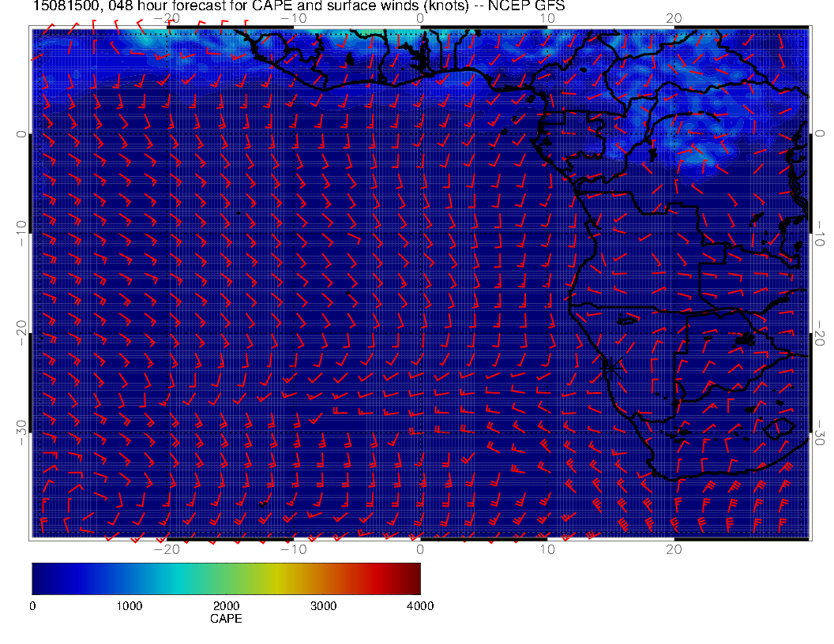Click the 2000 tick label on colorbar
Screen dimensions: 834x644
[226, 606]
